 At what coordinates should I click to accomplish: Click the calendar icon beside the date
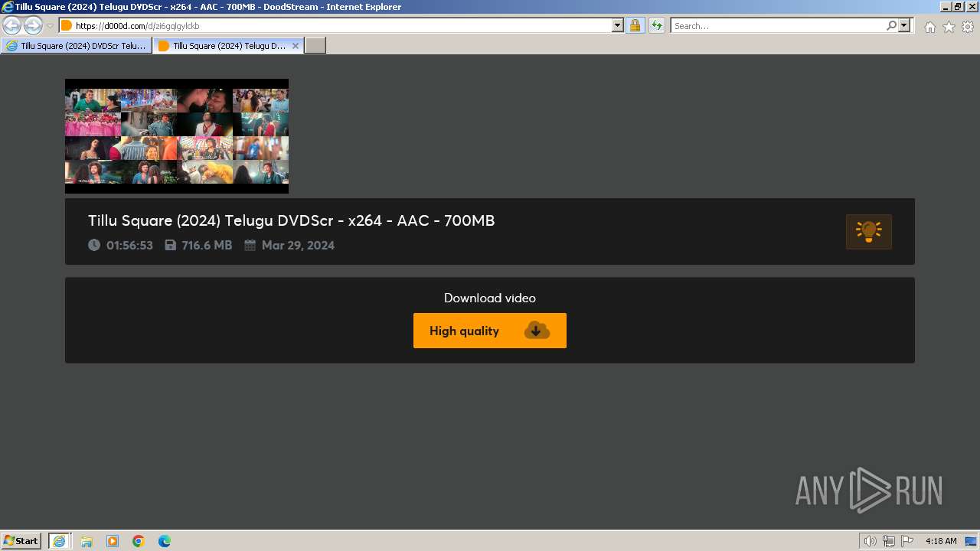[250, 245]
